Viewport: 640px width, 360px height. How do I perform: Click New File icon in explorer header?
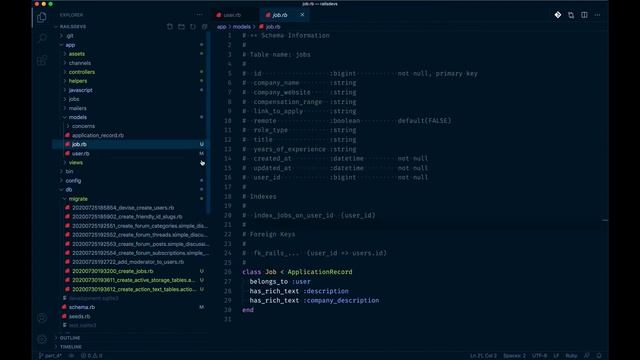tap(170, 27)
